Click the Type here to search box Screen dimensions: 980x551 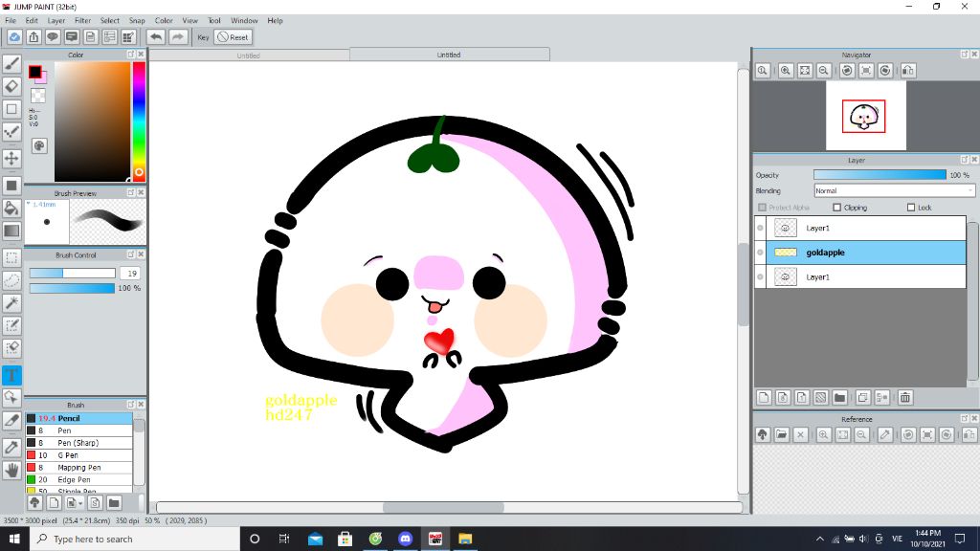pyautogui.click(x=135, y=539)
